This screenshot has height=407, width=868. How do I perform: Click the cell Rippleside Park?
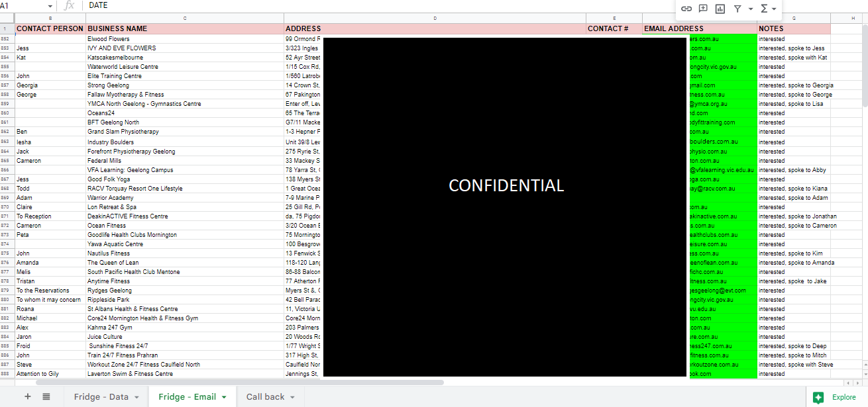pyautogui.click(x=185, y=300)
